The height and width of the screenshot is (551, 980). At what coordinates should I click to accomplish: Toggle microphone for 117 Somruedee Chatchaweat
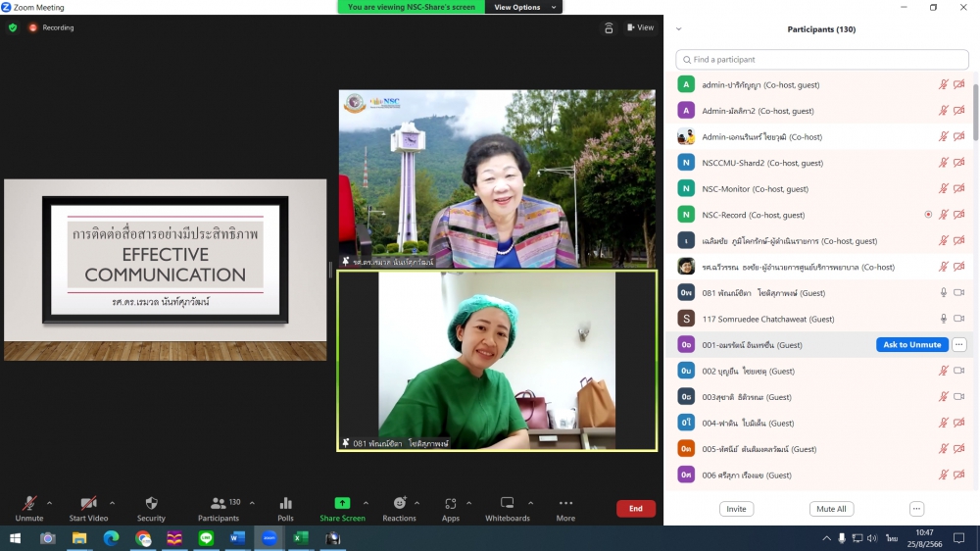coord(944,319)
